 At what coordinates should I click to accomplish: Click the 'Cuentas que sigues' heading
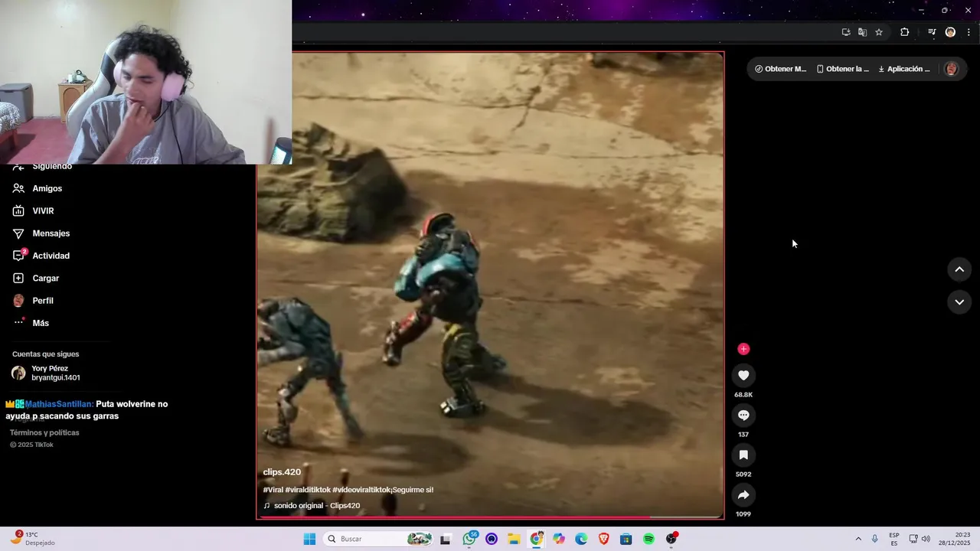(45, 354)
